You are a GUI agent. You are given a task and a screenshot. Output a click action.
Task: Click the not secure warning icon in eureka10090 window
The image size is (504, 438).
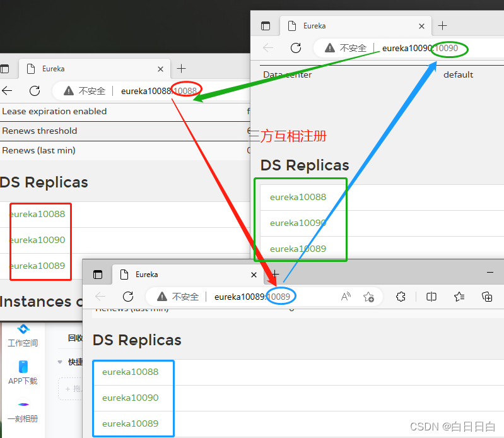pos(330,48)
